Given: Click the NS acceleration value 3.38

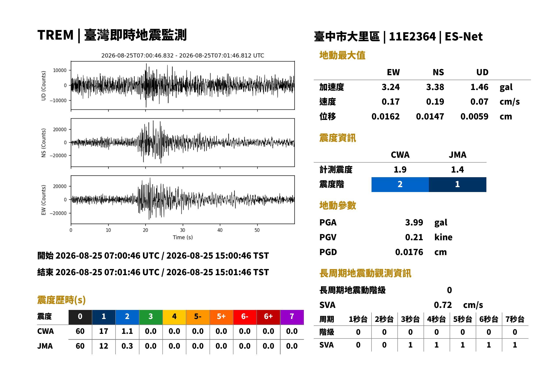Looking at the screenshot, I should [x=435, y=87].
